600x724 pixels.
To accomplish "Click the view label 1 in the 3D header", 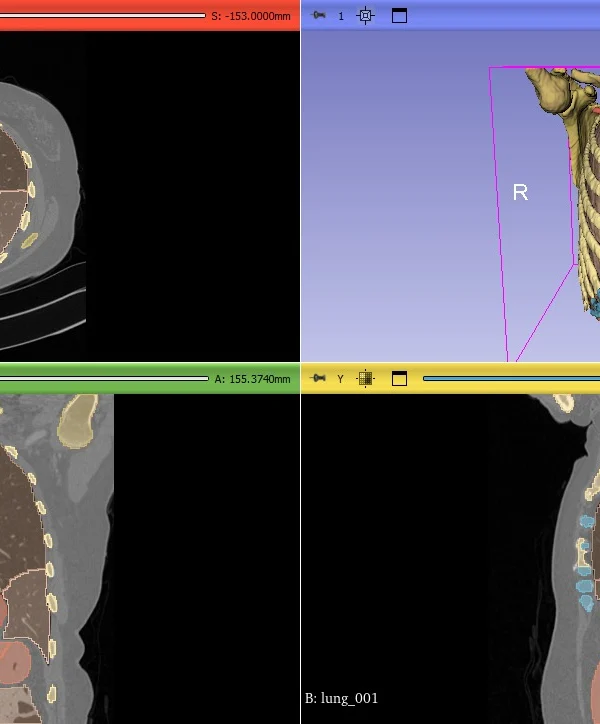I will [341, 16].
